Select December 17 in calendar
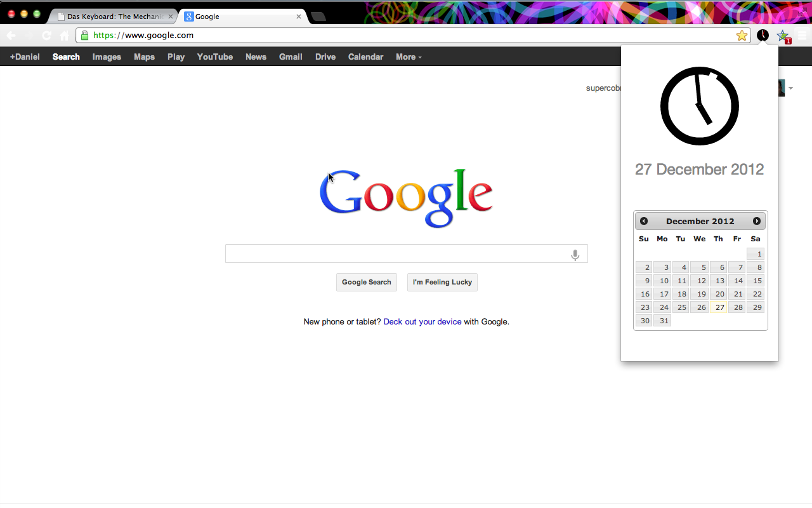812x508 pixels. click(x=662, y=294)
